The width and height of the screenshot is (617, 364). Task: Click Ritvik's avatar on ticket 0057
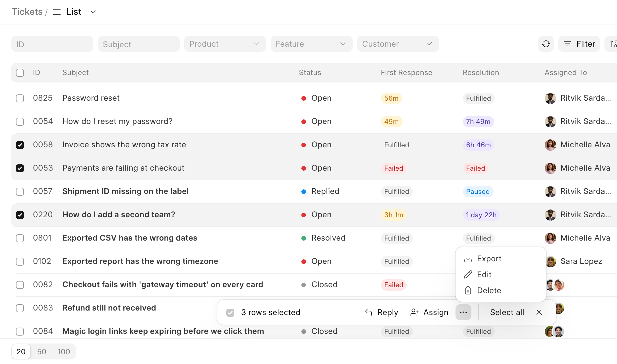pos(550,191)
